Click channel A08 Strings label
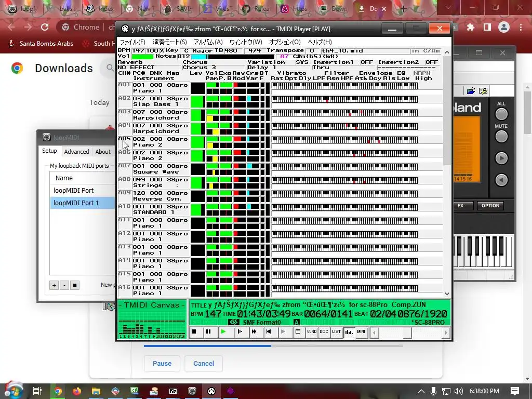 pyautogui.click(x=125, y=179)
